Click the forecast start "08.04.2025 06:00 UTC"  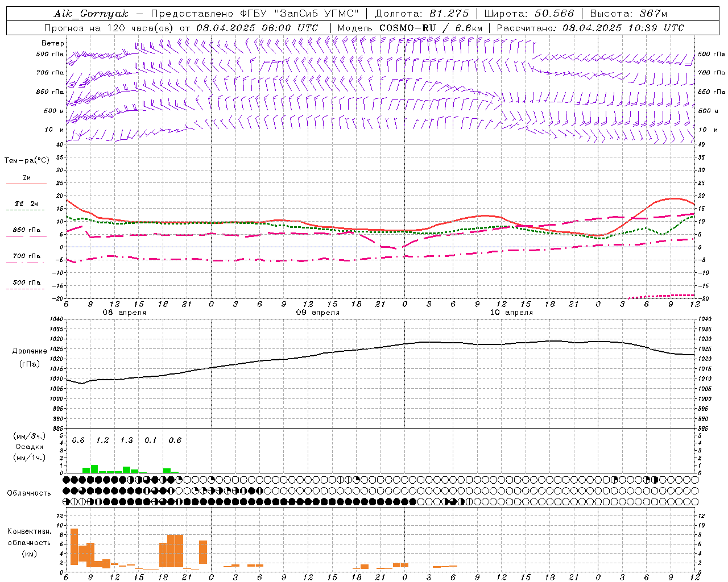(x=257, y=28)
